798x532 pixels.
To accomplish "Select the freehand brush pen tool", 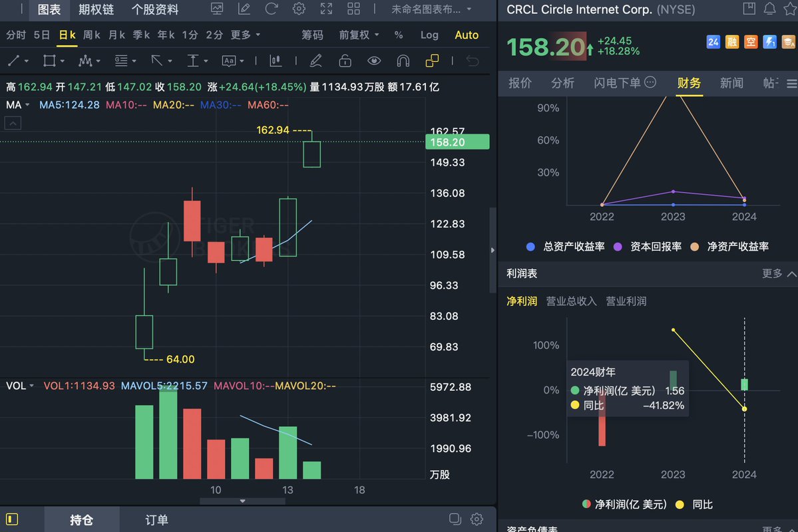I will (x=316, y=61).
